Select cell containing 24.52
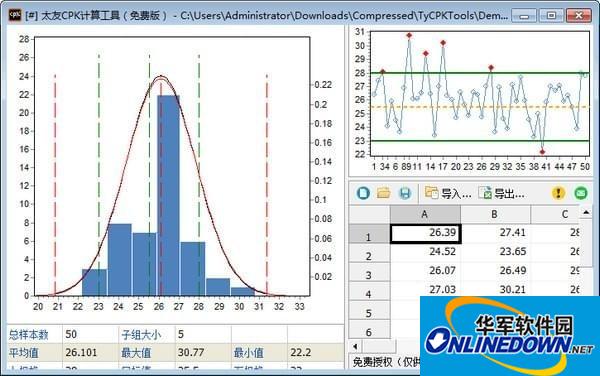Viewport: 600px width, 376px height. click(x=426, y=252)
